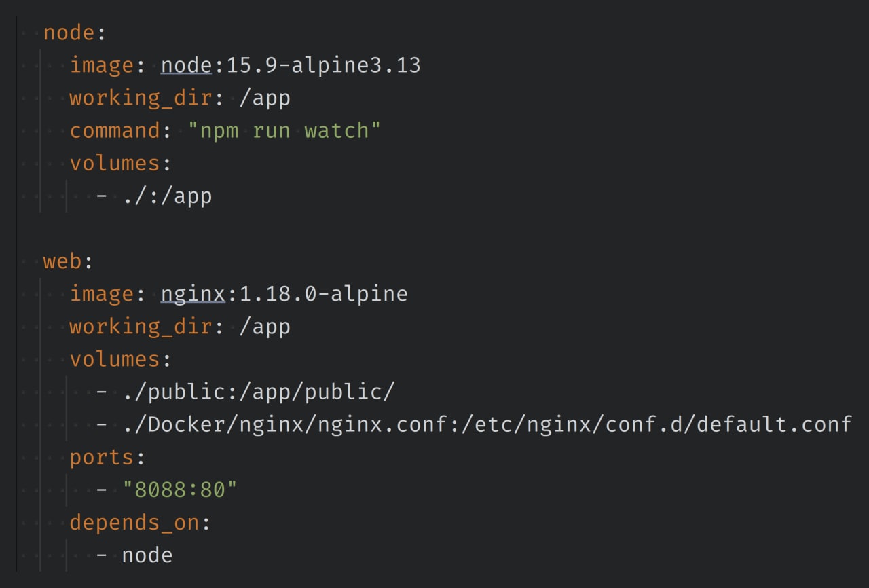Select the command key in node service
Viewport: 869px width, 588px height.
(x=115, y=130)
